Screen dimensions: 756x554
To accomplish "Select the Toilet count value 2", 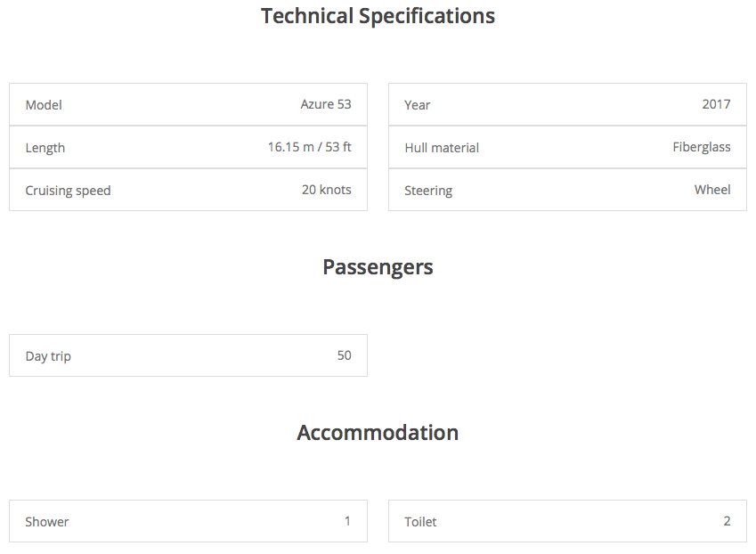I will click(x=727, y=521).
